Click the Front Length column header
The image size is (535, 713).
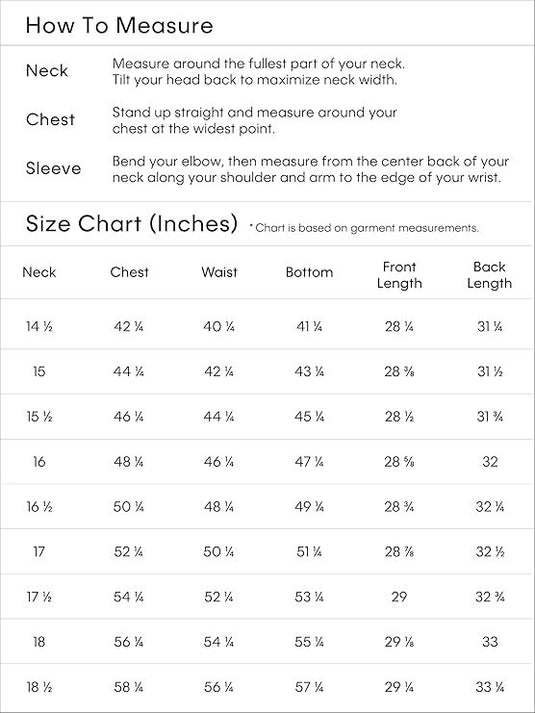399,275
